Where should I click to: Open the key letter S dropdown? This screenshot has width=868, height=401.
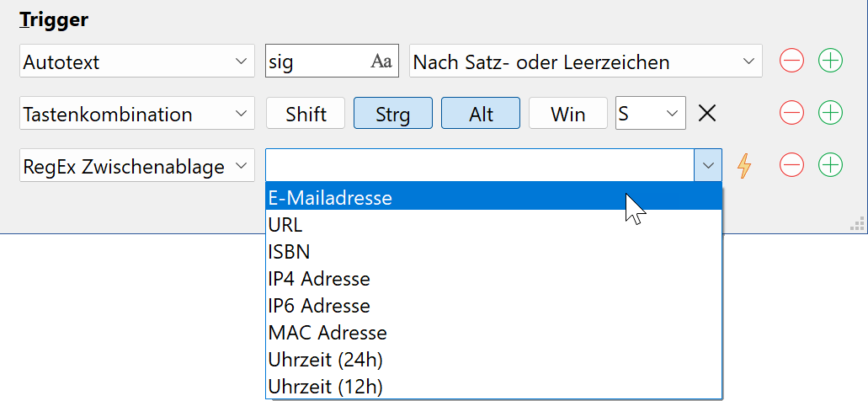coord(651,113)
